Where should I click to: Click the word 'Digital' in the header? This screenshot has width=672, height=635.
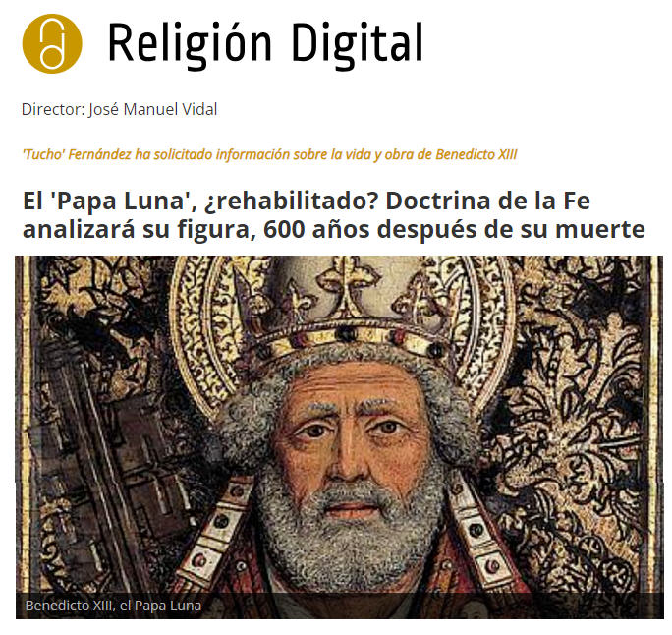(x=358, y=45)
